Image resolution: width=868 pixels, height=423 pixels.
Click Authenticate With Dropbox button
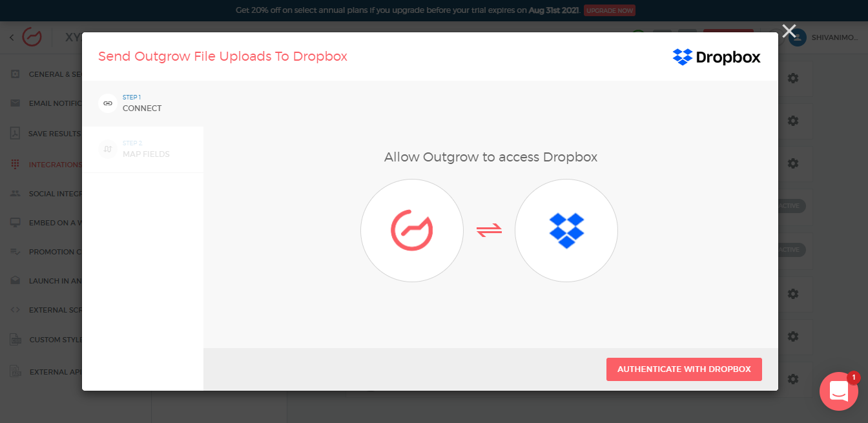pos(684,369)
